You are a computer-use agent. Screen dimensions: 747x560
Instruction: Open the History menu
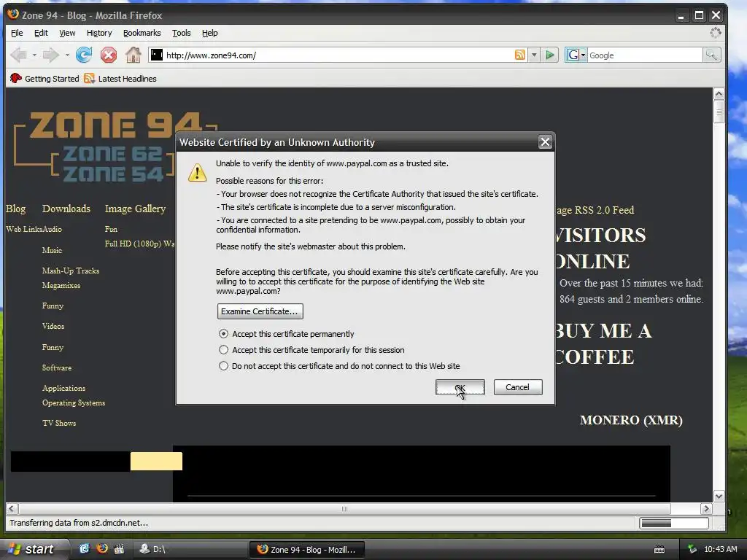pyautogui.click(x=99, y=33)
